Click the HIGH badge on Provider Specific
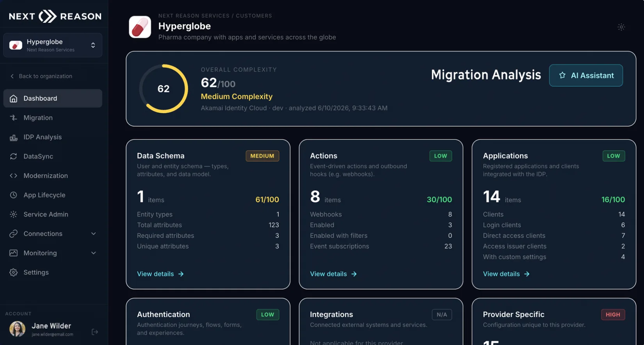Viewport: 644px width, 345px height. (613, 315)
